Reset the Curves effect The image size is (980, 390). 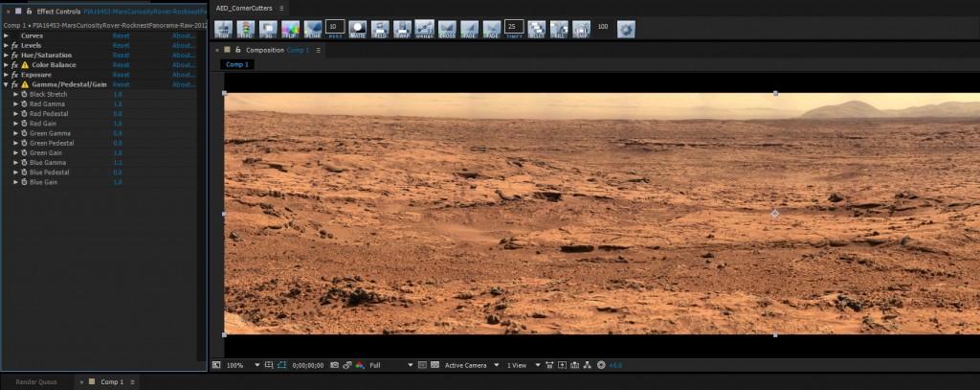pyautogui.click(x=121, y=35)
